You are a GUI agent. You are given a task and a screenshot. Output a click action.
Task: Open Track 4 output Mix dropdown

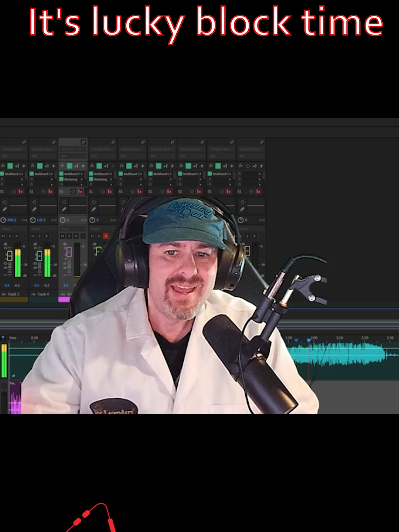43,156
